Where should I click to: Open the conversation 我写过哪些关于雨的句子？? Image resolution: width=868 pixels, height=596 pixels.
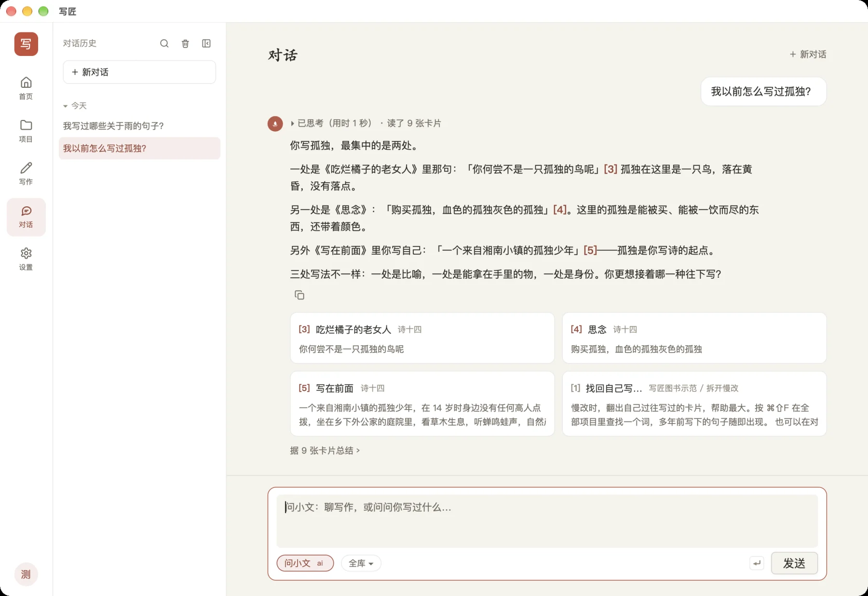coord(139,126)
